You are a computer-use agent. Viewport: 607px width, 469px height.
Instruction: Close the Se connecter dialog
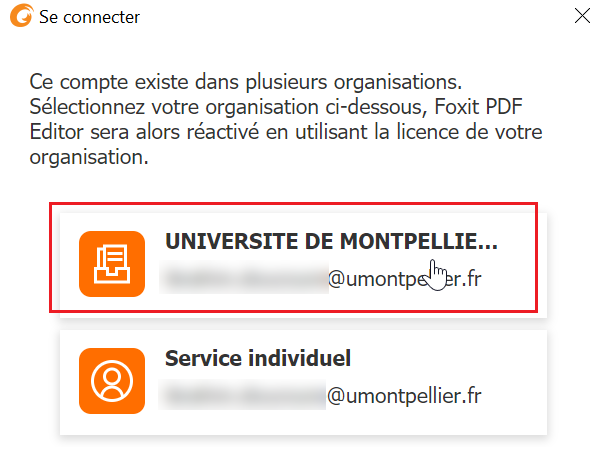pyautogui.click(x=582, y=16)
